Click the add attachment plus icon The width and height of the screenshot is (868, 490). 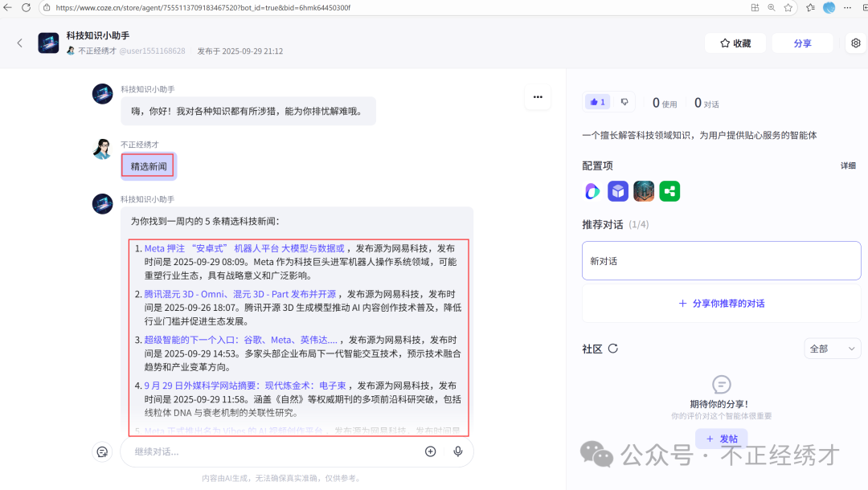(x=430, y=451)
